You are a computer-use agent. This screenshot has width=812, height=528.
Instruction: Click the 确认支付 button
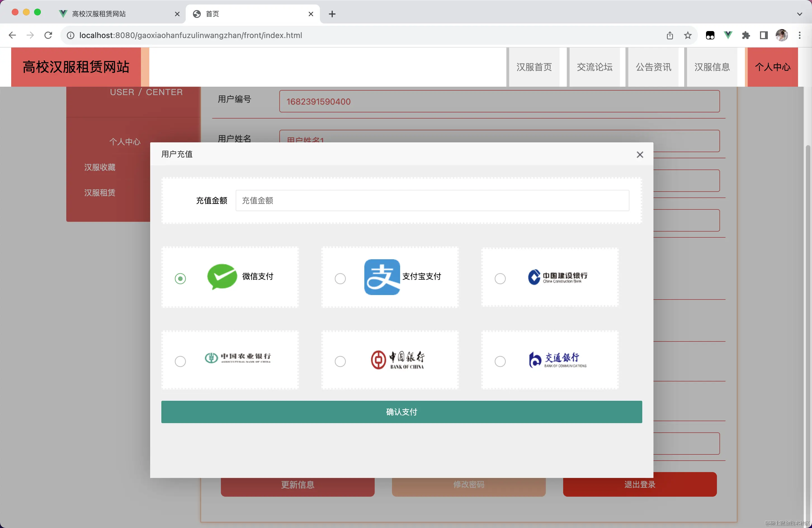click(x=402, y=412)
